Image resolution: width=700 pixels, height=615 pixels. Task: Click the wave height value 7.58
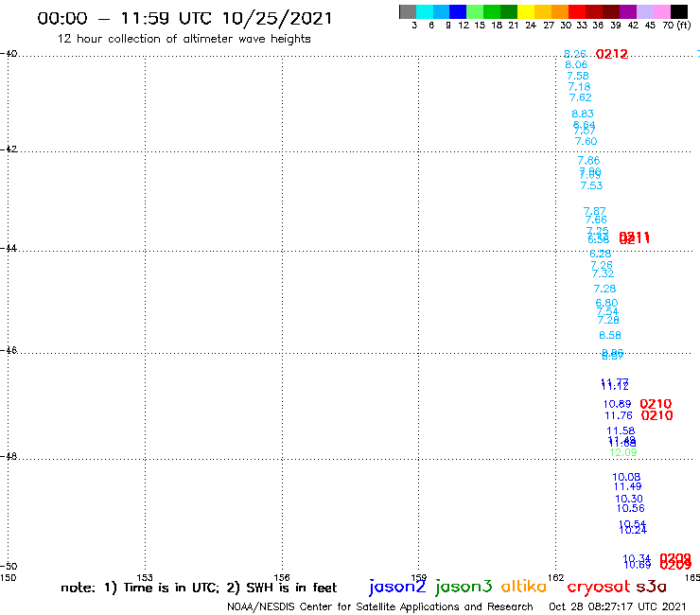(578, 76)
